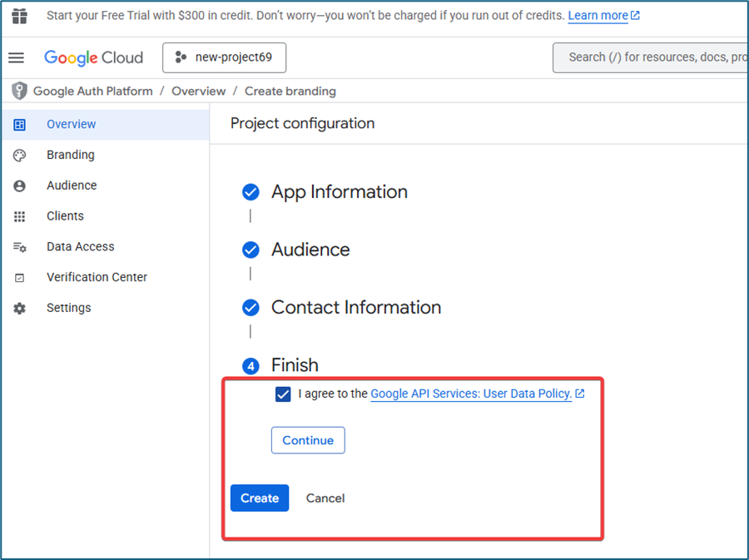Click the Branding palette icon
This screenshot has width=749, height=560.
pos(20,155)
